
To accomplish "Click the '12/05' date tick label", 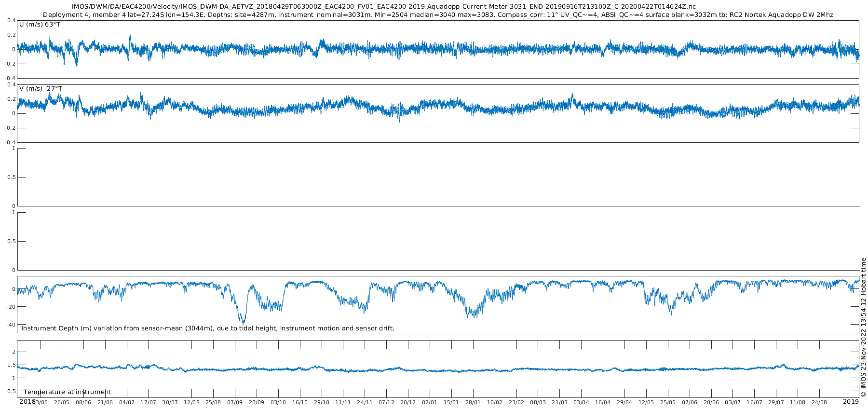I will tap(646, 402).
